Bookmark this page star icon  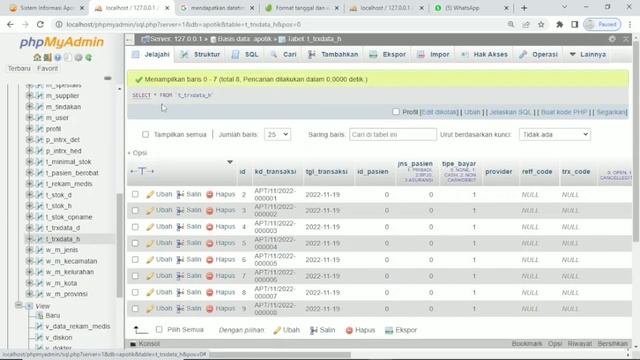click(x=541, y=24)
